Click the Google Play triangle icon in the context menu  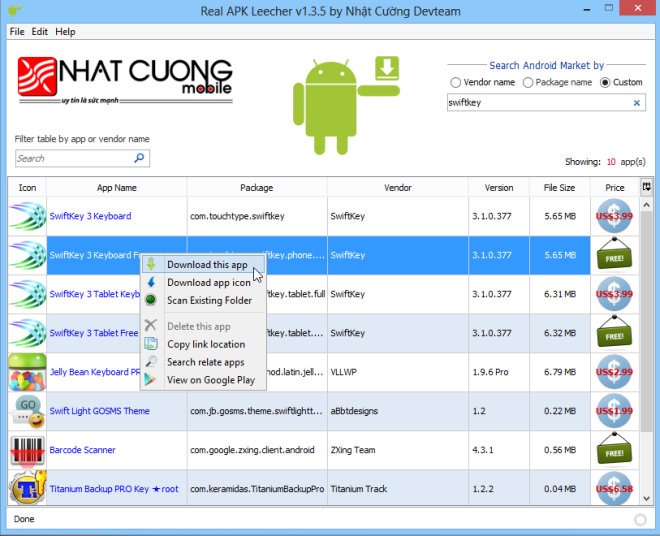point(150,380)
